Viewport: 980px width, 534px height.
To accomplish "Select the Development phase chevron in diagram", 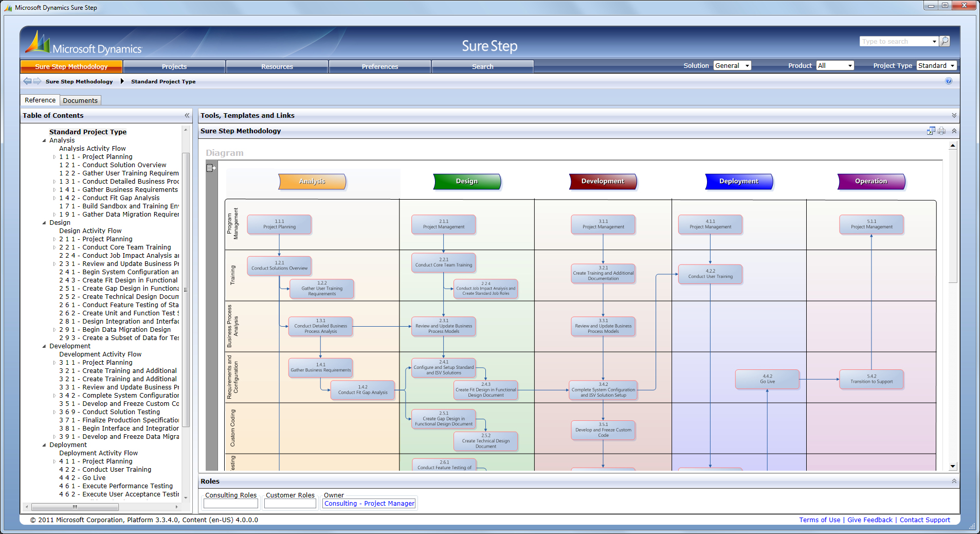I will click(603, 181).
